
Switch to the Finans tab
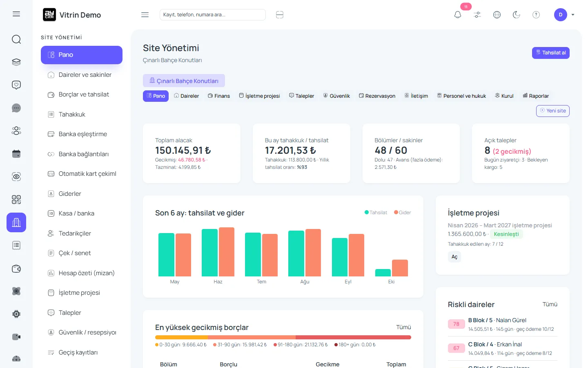(x=219, y=96)
